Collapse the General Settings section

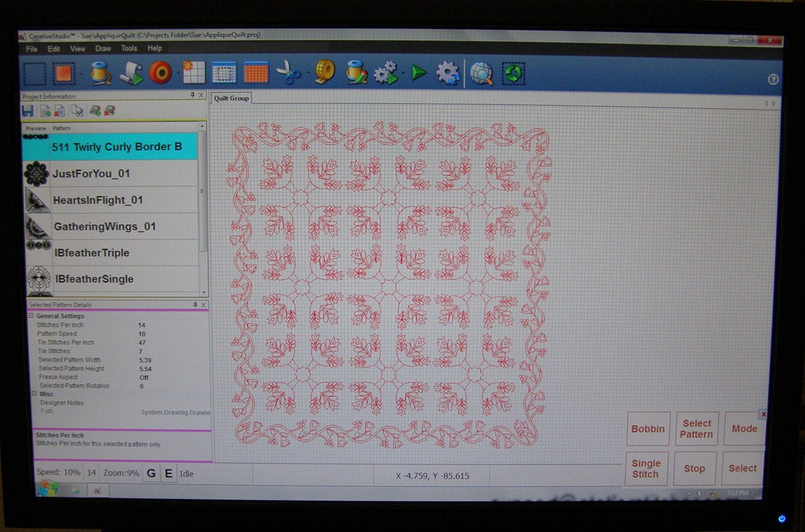(x=31, y=316)
